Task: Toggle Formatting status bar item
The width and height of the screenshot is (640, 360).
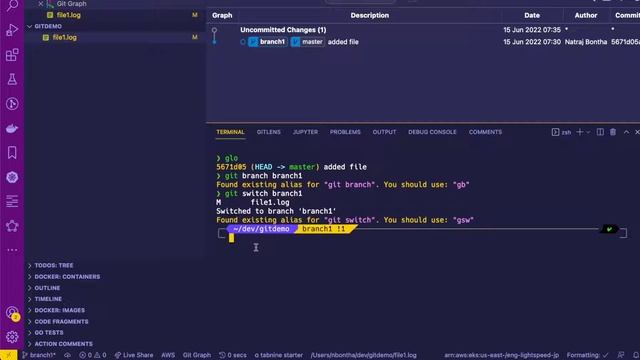Action: (587, 355)
